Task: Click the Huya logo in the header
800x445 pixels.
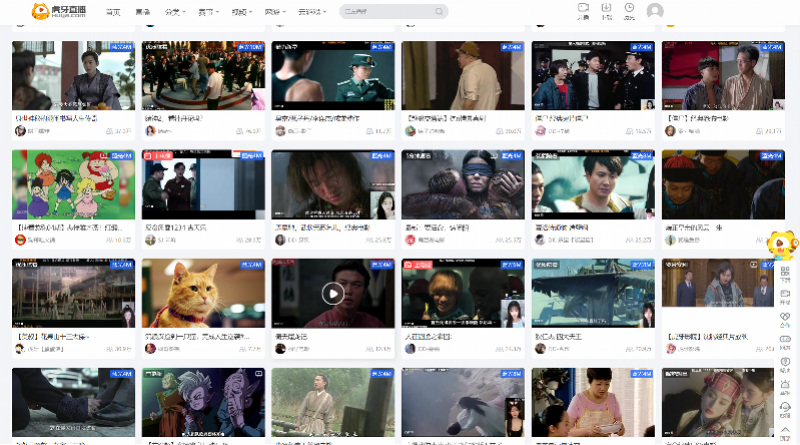Action: [x=59, y=11]
